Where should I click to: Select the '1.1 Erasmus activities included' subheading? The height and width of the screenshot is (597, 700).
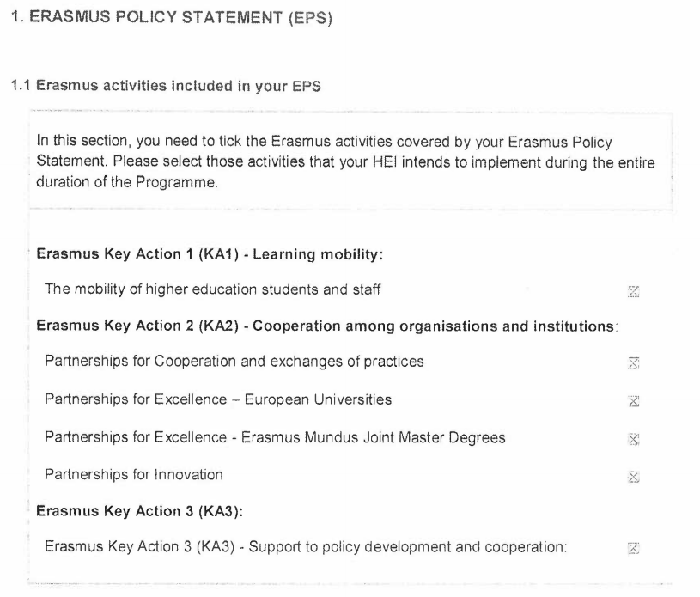[165, 87]
